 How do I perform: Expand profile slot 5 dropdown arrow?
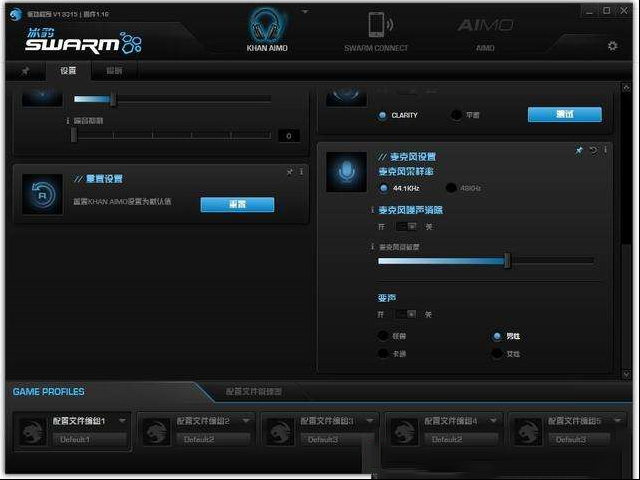618,420
